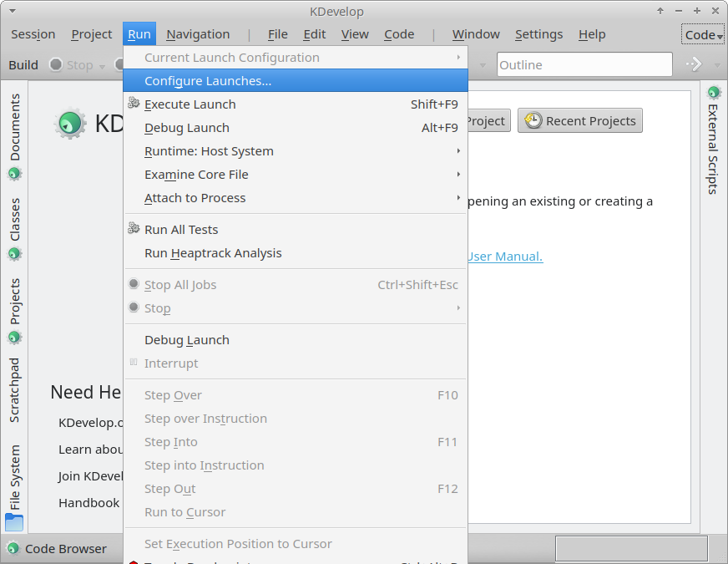Expand Examine Core File submenu

(296, 175)
